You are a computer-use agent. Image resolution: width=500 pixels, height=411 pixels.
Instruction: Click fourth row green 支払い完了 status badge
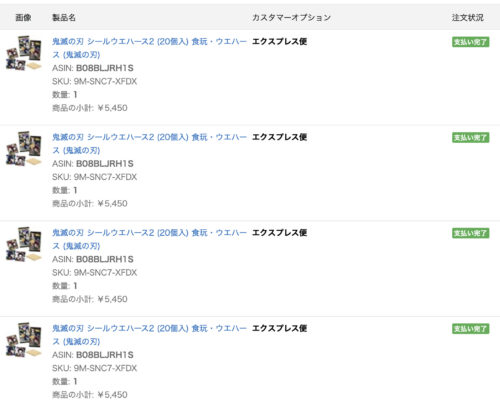[470, 329]
